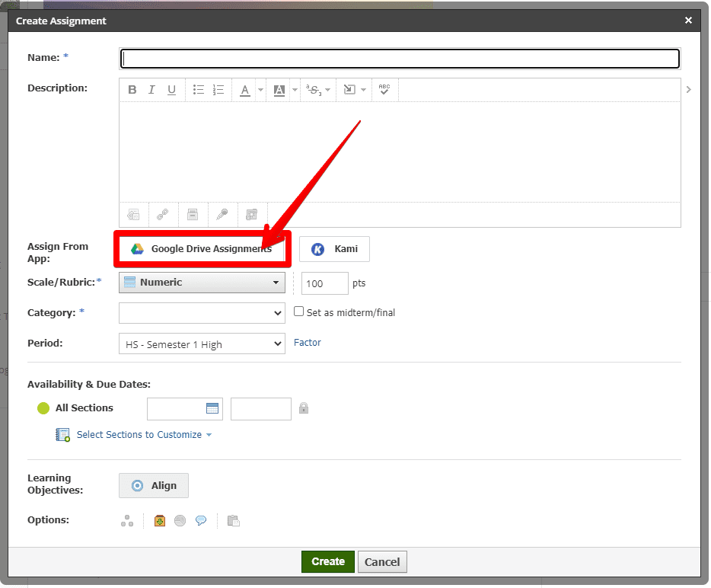
Task: Click the resources icon below description
Action: pos(252,214)
